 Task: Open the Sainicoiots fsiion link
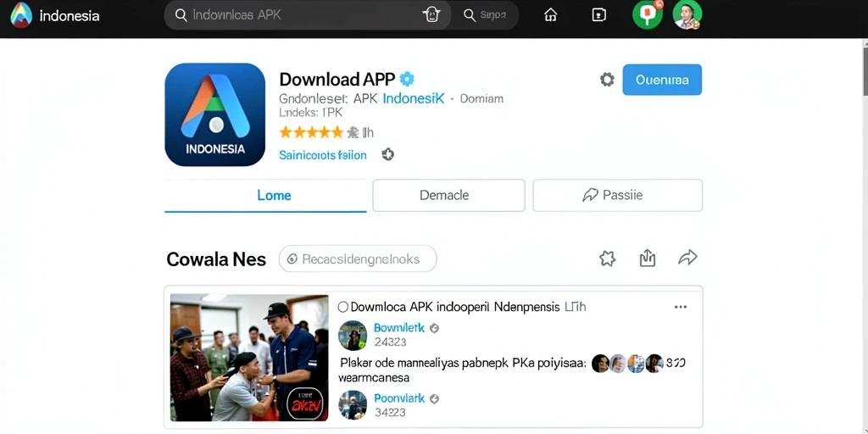tap(323, 155)
